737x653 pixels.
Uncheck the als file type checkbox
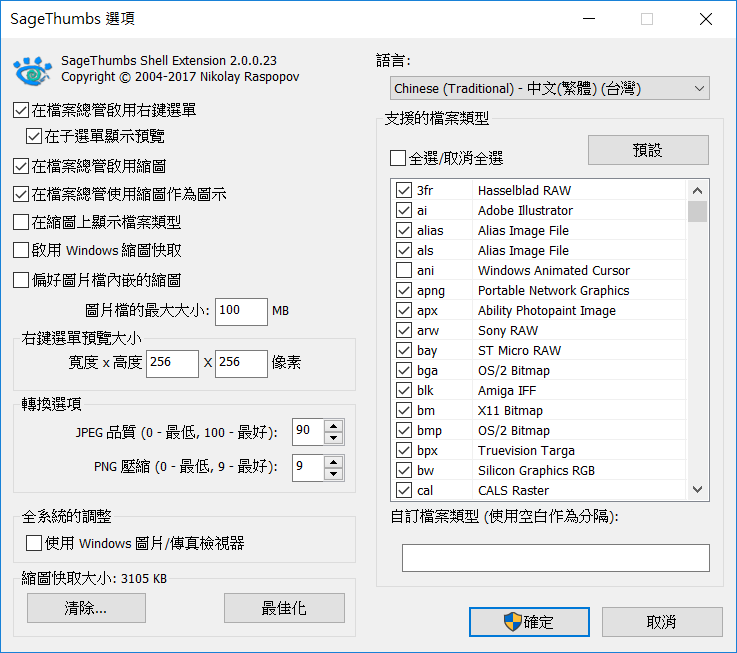[404, 250]
